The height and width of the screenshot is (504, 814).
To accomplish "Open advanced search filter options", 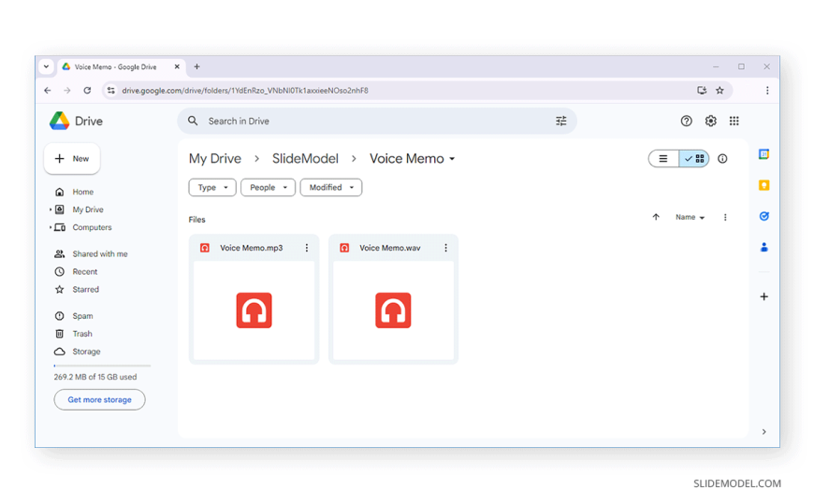I will 560,121.
